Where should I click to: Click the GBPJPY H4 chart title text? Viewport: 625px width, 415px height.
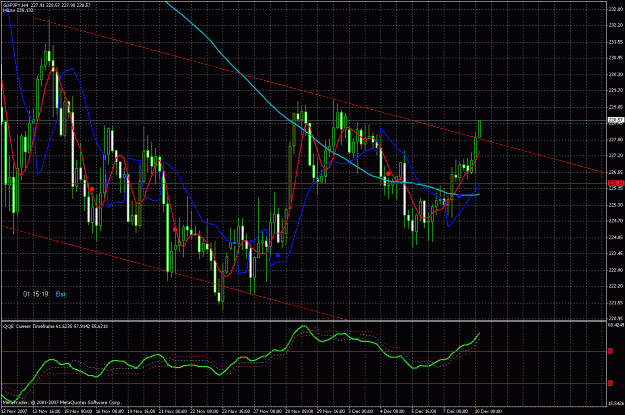coord(47,5)
